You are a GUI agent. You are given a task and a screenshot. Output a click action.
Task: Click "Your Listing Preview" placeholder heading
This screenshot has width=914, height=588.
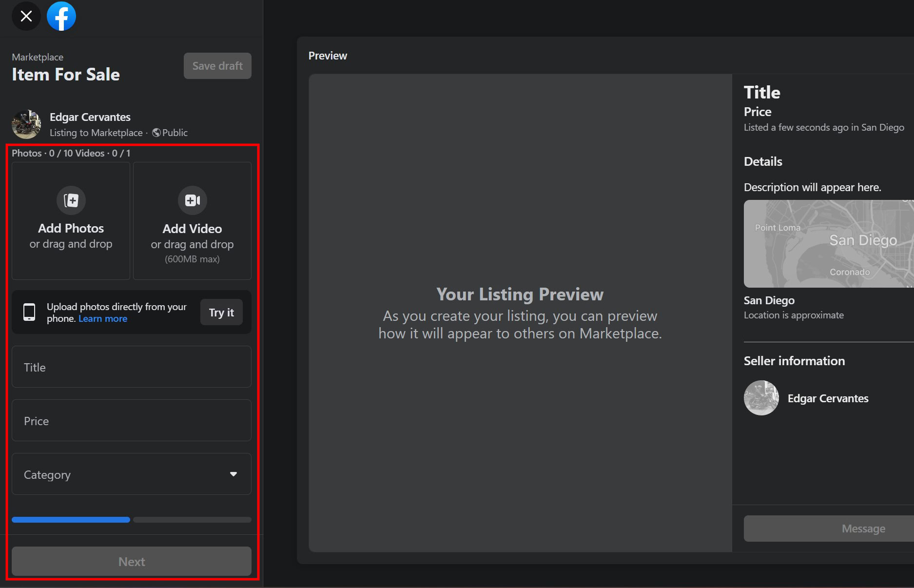pos(520,294)
